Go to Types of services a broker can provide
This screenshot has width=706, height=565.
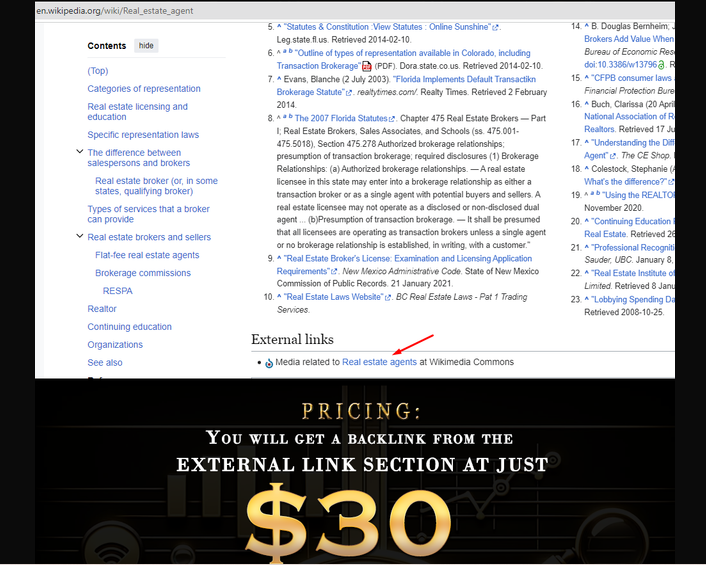(x=148, y=214)
